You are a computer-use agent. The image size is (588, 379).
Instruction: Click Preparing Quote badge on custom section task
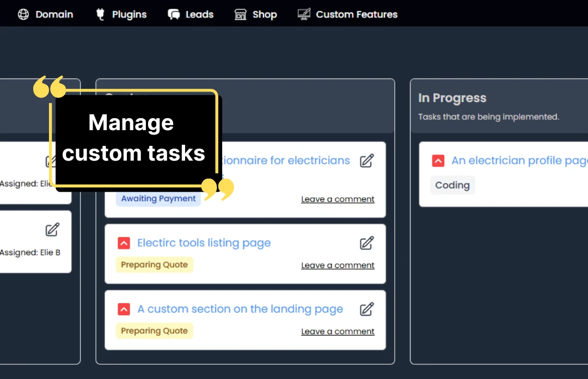click(x=154, y=331)
